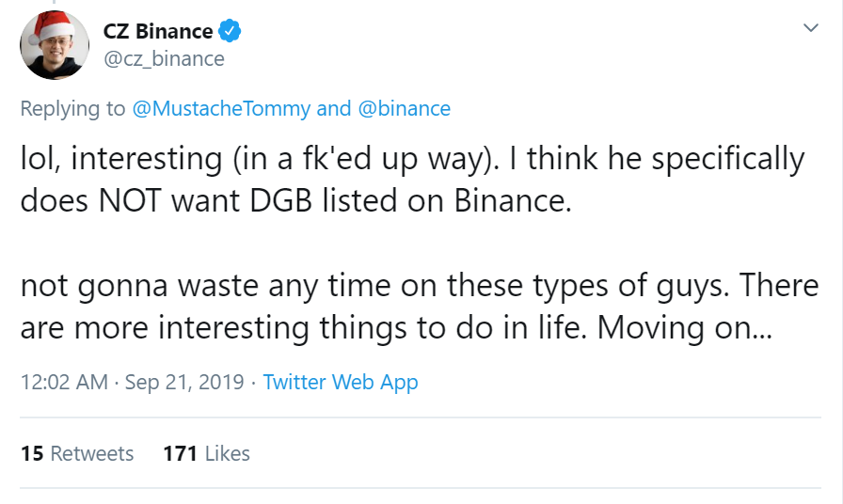Click CZ Binance profile avatar
Image resolution: width=843 pixels, height=504 pixels.
coord(55,45)
